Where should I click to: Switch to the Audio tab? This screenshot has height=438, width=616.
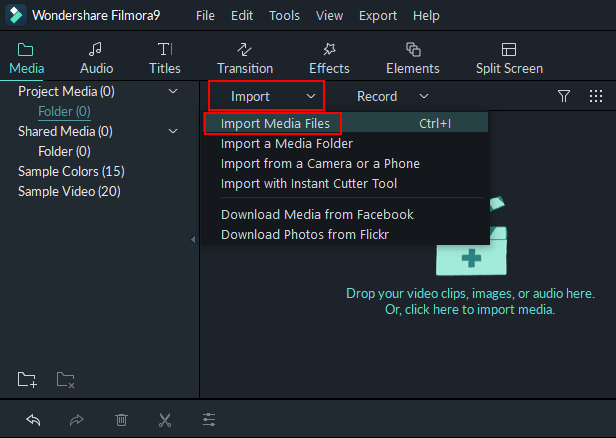[x=96, y=58]
